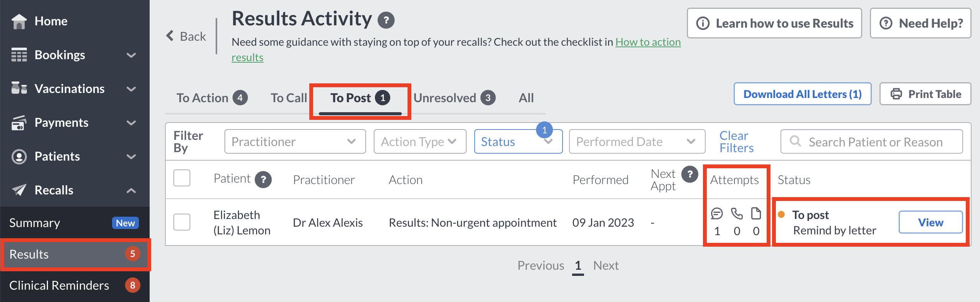The width and height of the screenshot is (980, 302).
Task: Click the SMS message attempts icon
Action: 717,213
